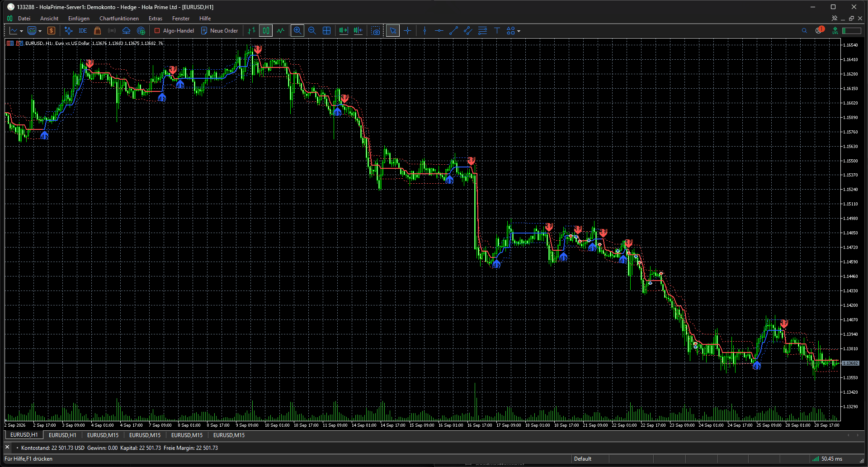Click the signals broadcast icon
Image resolution: width=868 pixels, height=467 pixels.
click(112, 31)
